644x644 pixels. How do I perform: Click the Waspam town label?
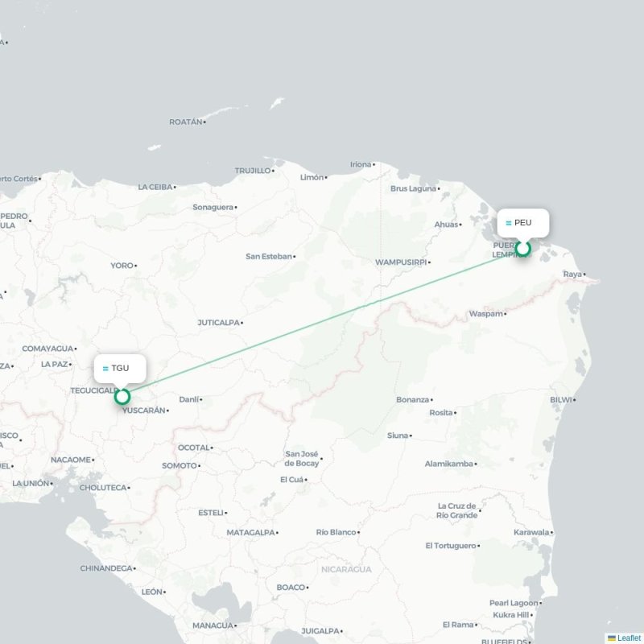coord(486,314)
